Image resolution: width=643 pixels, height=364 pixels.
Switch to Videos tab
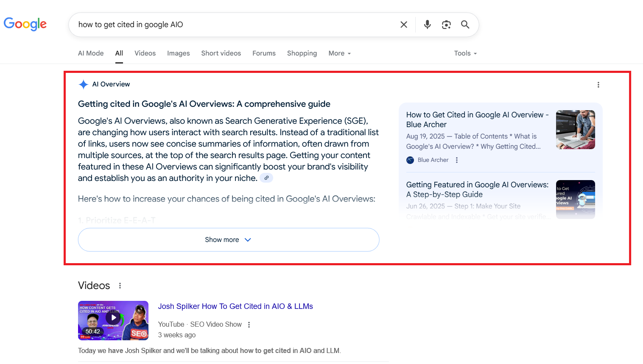pos(145,53)
